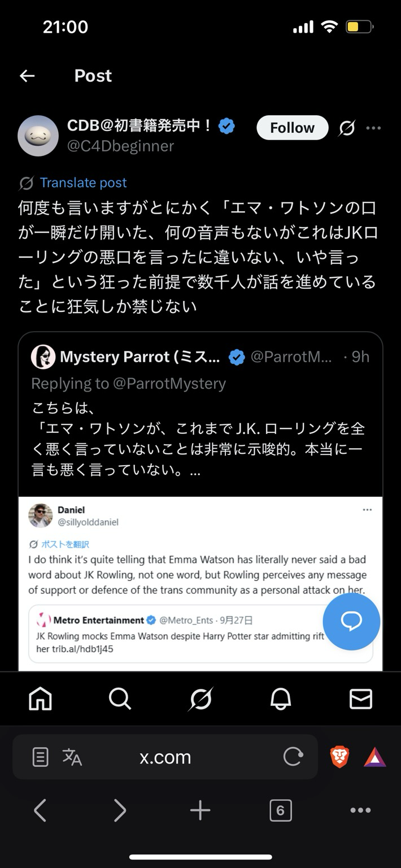The width and height of the screenshot is (401, 868).
Task: Tap the x.com address field
Action: 165,757
